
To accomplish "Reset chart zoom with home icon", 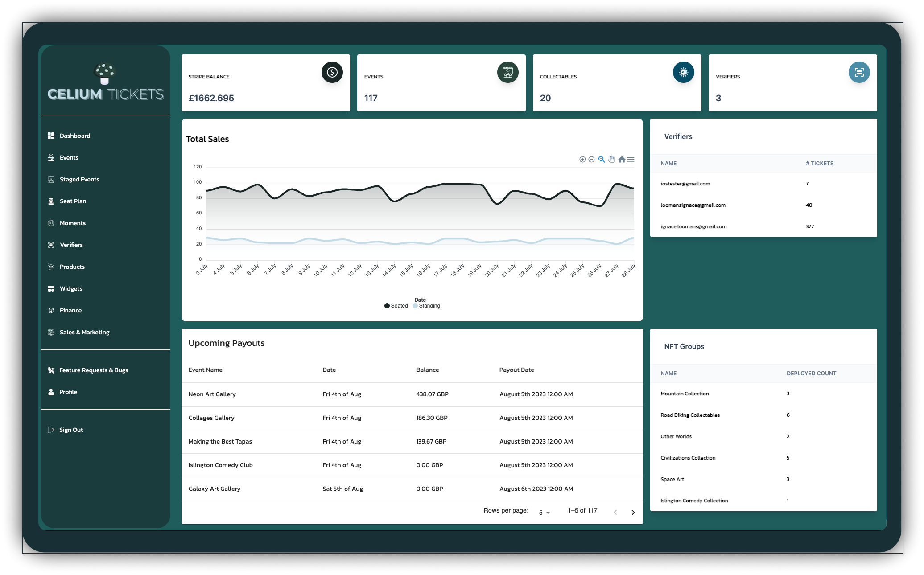I will pos(622,160).
